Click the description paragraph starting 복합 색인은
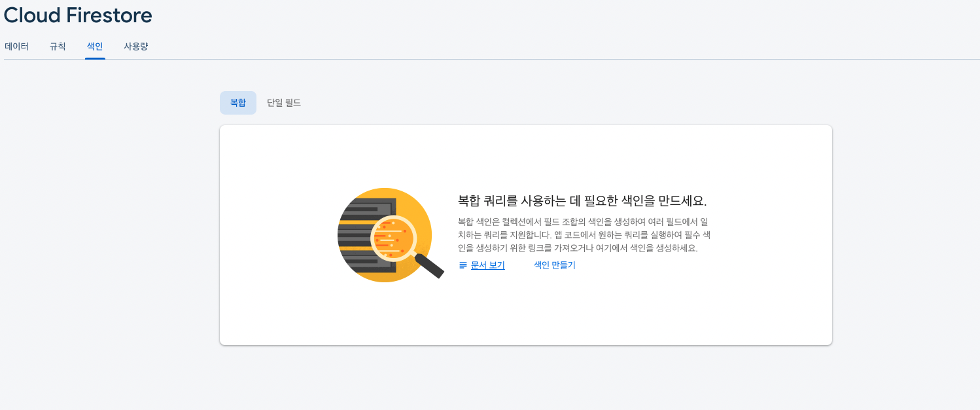 click(x=584, y=235)
